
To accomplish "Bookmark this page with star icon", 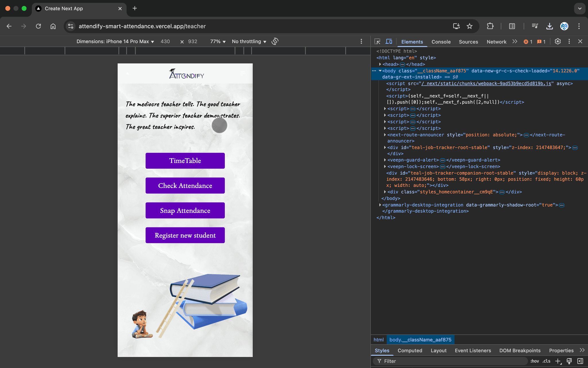I will [469, 26].
